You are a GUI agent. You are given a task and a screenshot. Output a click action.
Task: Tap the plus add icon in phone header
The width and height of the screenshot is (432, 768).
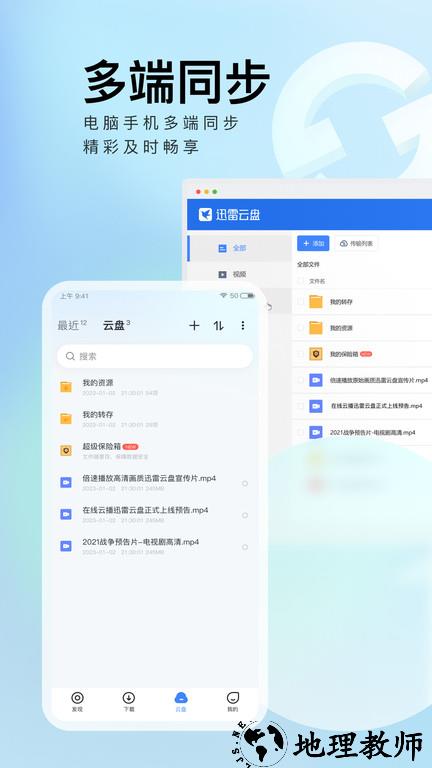(x=194, y=326)
